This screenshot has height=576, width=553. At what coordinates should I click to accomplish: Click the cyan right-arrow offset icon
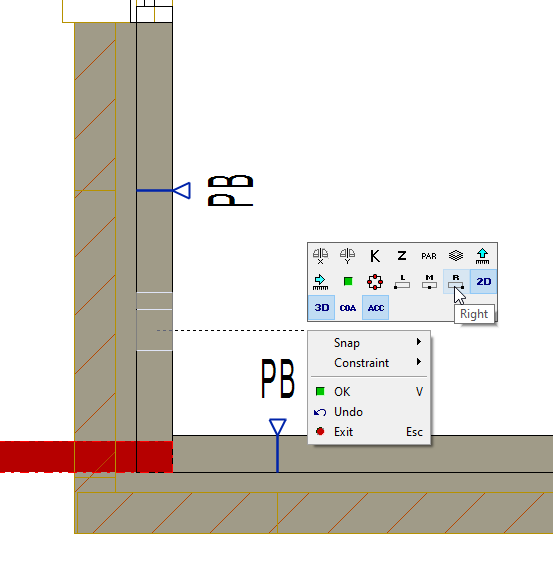point(320,282)
